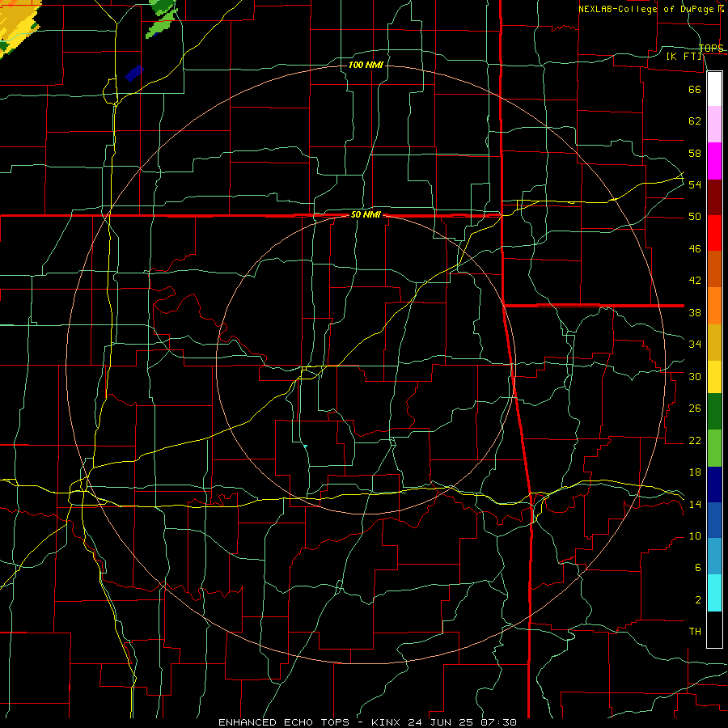Click the small navy blue echo patch
Screen dimensions: 728x728
[134, 73]
